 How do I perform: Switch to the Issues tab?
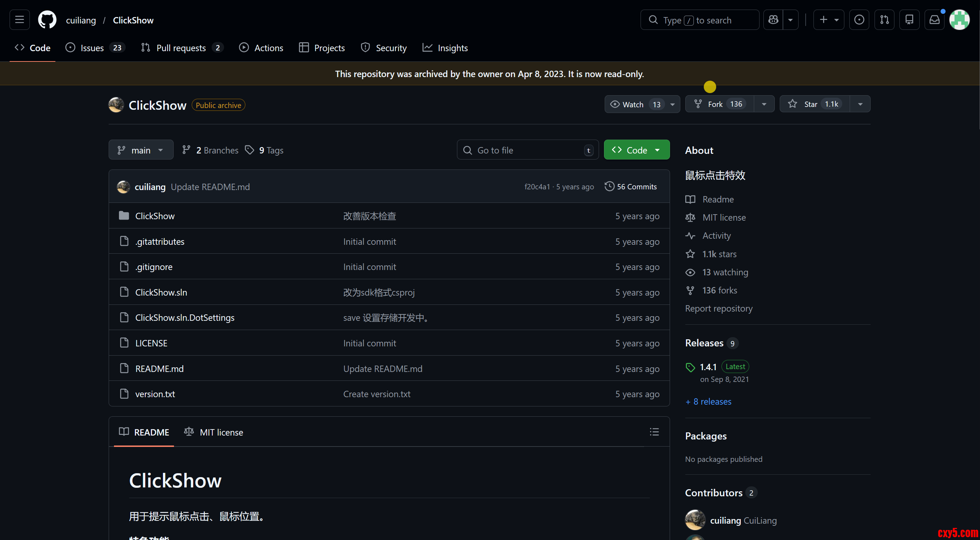point(92,48)
